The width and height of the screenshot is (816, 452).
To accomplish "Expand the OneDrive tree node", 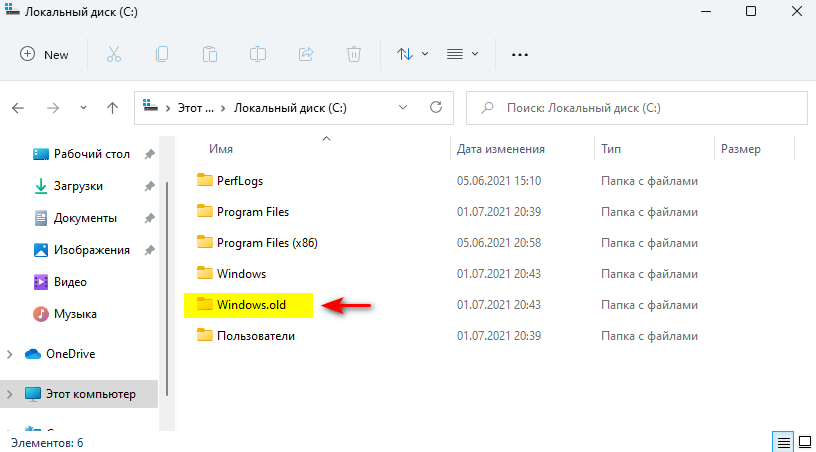I will (10, 354).
